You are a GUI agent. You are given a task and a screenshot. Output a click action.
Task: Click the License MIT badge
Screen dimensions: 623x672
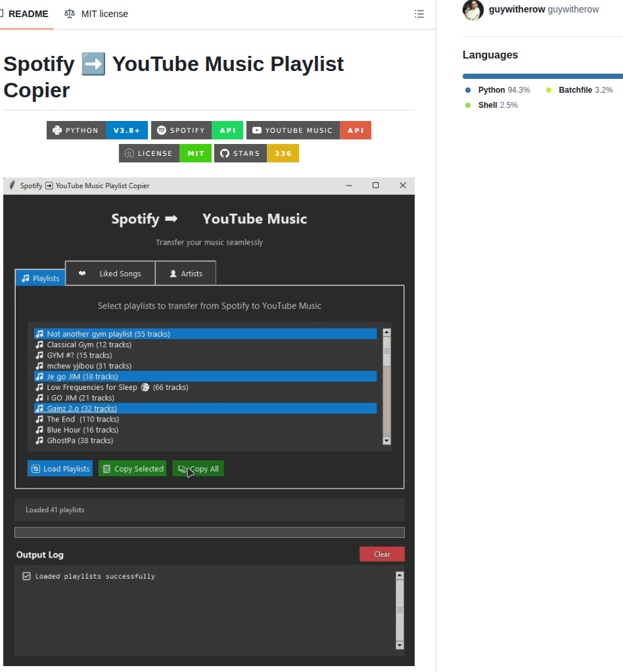[x=165, y=153]
